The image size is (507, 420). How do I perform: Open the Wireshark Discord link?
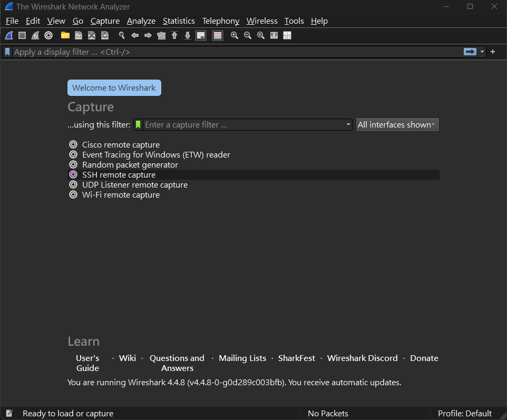point(363,358)
